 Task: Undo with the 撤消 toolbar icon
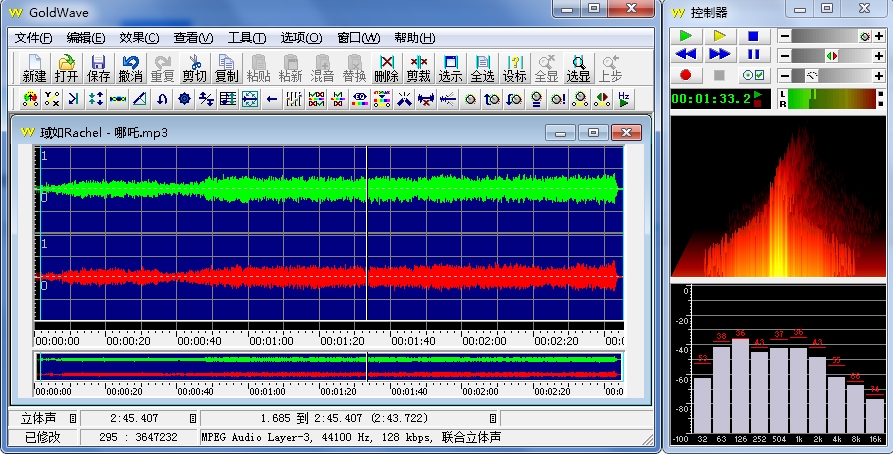point(130,68)
